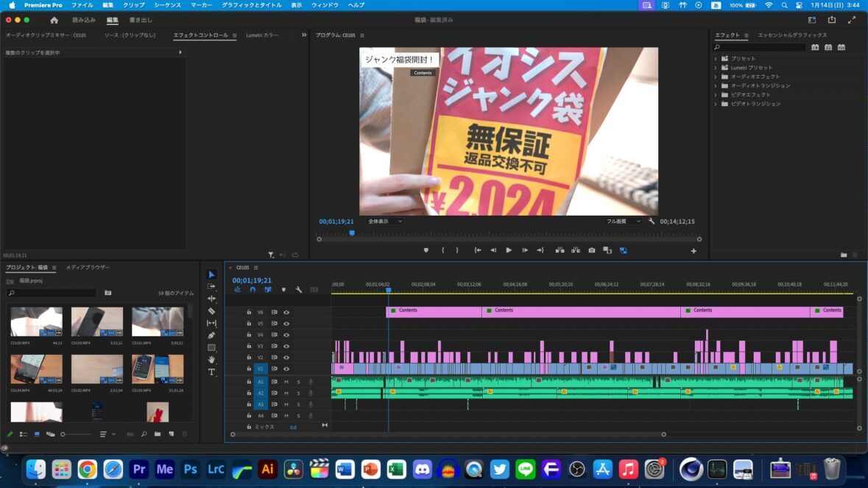The image size is (868, 488).
Task: Open DaVinci Resolve from the Dock
Action: click(x=294, y=469)
